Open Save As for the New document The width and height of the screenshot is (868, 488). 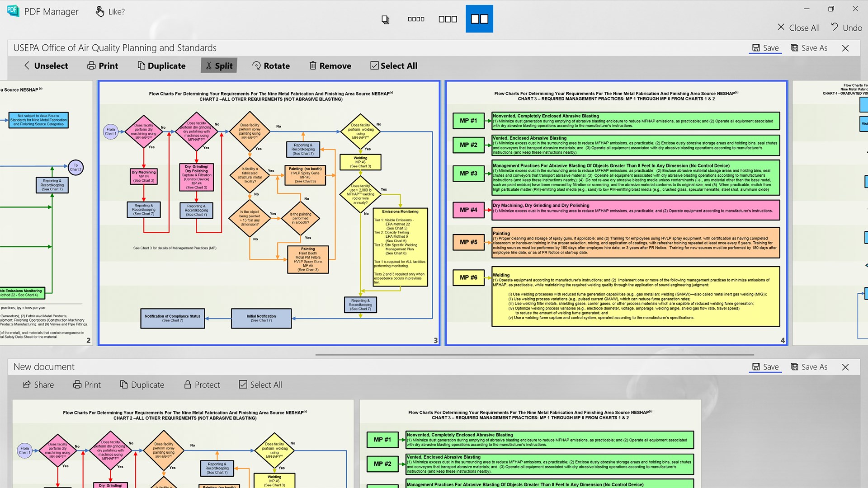(x=809, y=366)
